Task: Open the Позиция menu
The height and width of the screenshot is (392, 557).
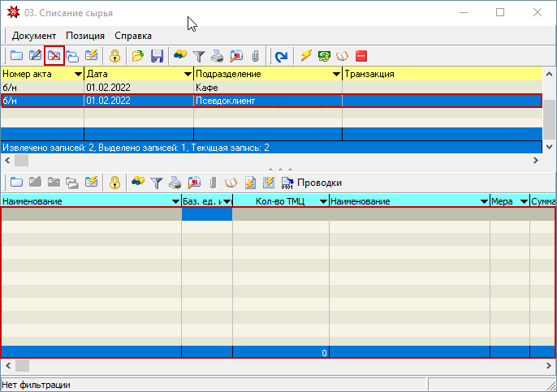Action: click(x=85, y=36)
